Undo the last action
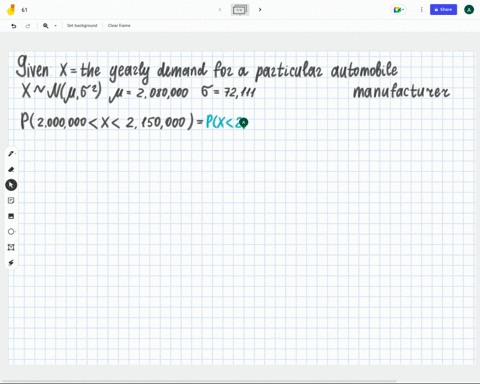 pos(14,26)
